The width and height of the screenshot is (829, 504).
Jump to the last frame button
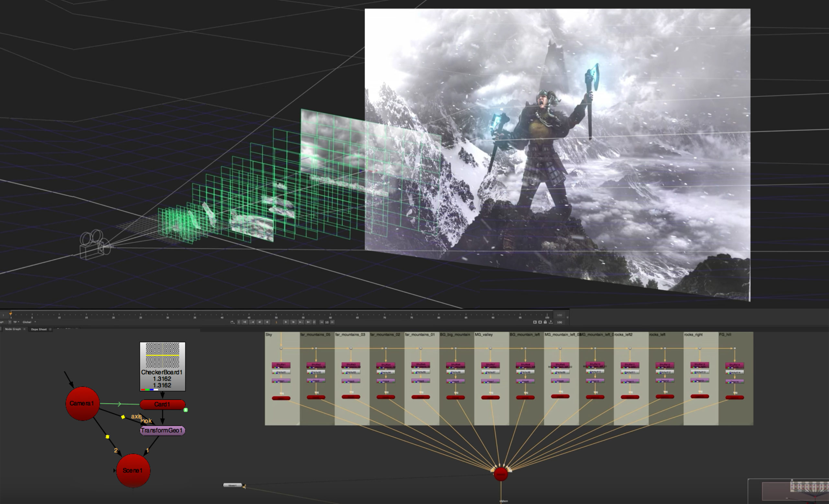coord(309,322)
